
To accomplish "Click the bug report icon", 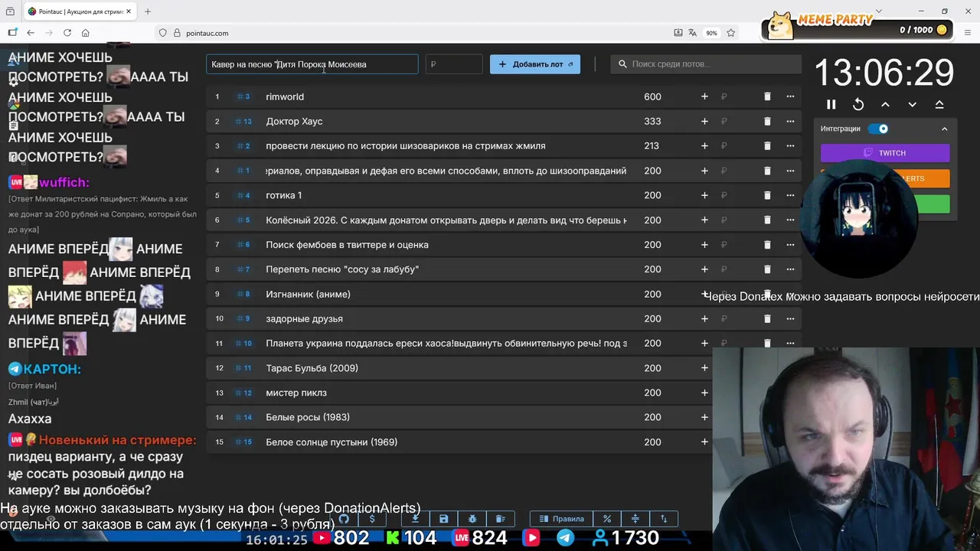I will [x=472, y=519].
